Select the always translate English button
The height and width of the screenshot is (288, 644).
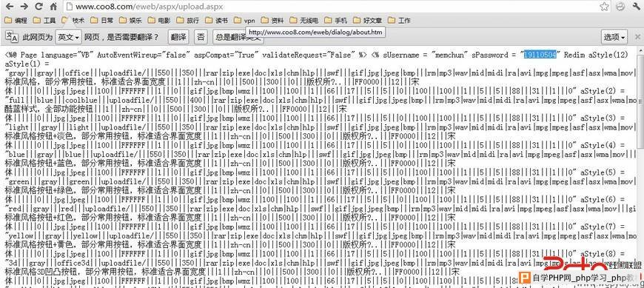[238, 37]
